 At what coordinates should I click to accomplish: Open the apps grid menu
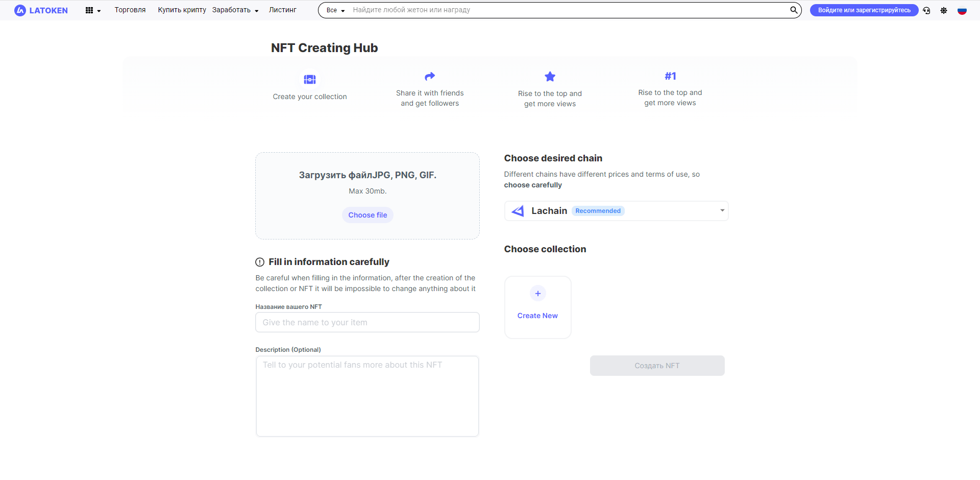pyautogui.click(x=89, y=10)
